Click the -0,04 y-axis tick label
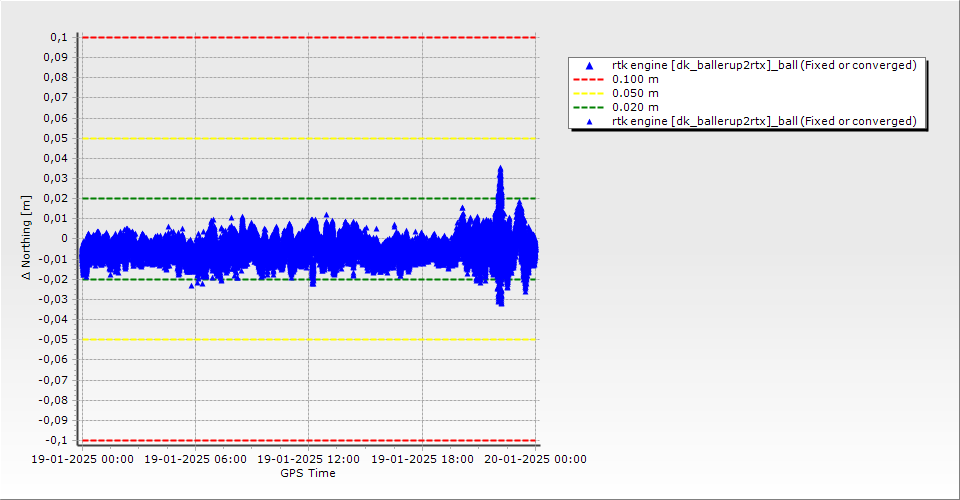This screenshot has width=960, height=500. (53, 319)
